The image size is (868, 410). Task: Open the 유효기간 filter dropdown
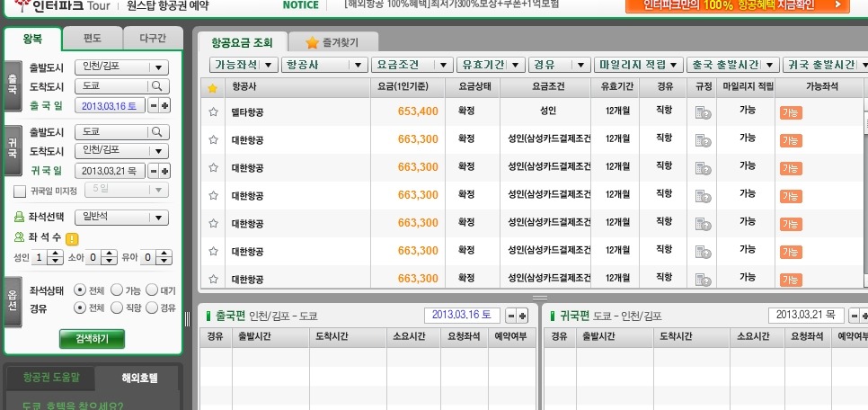tap(491, 65)
